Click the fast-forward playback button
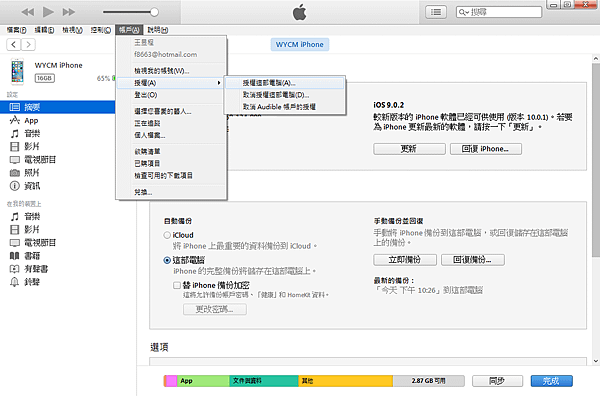The width and height of the screenshot is (600, 396). (69, 12)
